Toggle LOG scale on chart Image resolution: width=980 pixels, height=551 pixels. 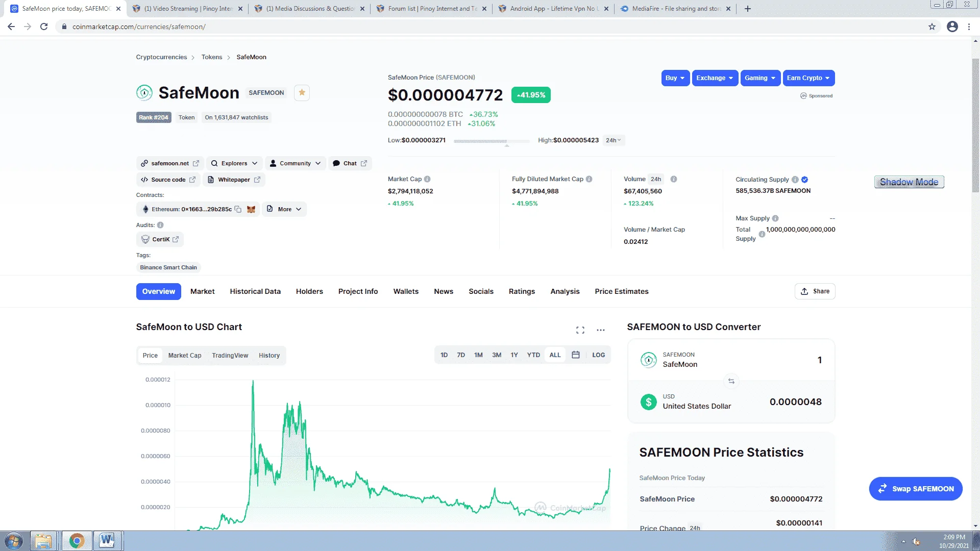(x=598, y=355)
